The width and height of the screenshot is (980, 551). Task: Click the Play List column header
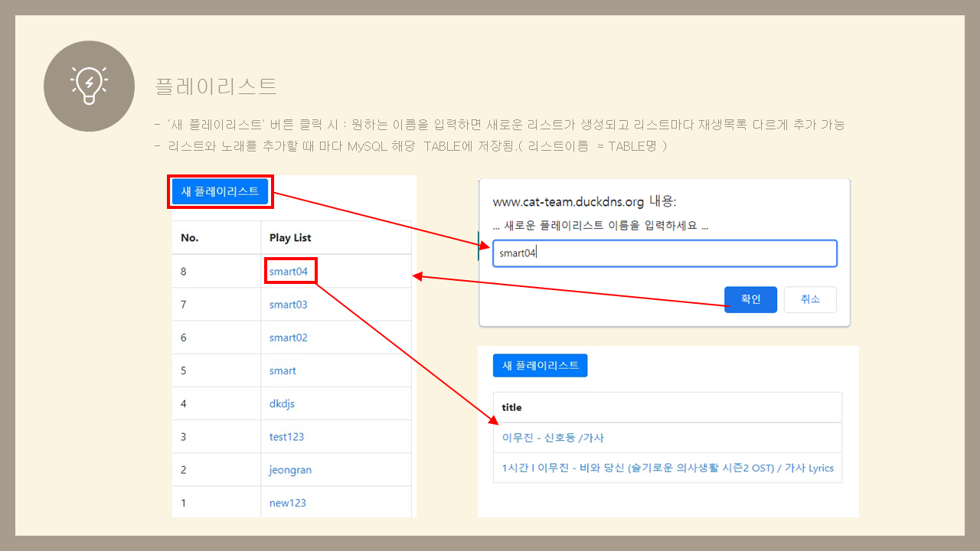click(289, 237)
